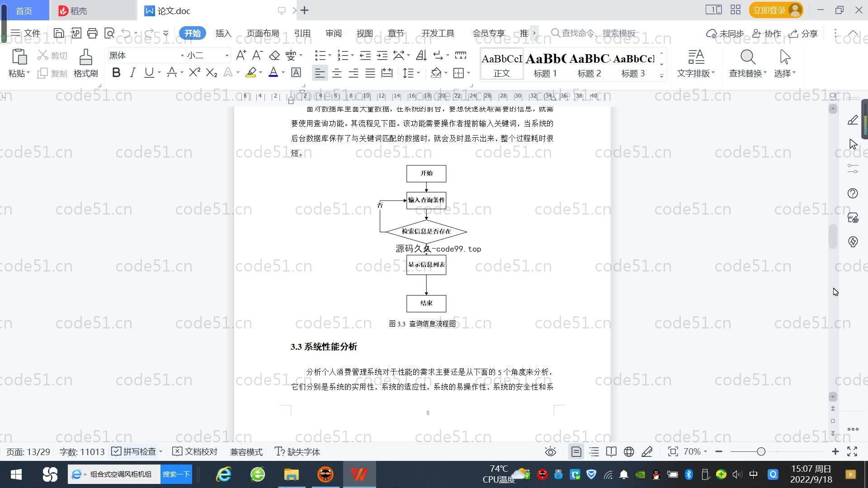Screen dimensions: 868x488
Task: Apply the 标题 1 heading style
Action: (545, 65)
